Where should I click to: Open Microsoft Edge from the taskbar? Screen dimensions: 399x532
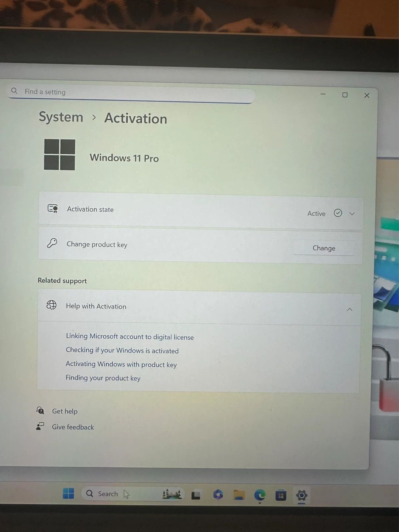[260, 495]
